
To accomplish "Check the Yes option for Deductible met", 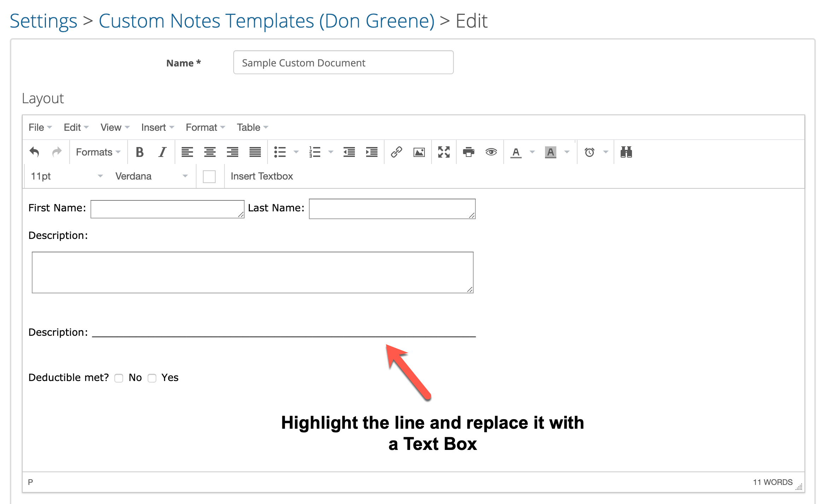I will (152, 378).
